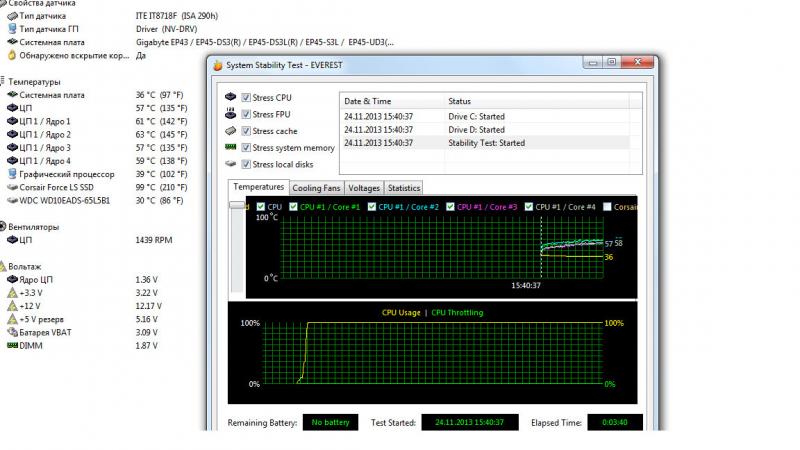Enable the Corsair graph legend checkbox
800x450 pixels.
click(x=607, y=207)
